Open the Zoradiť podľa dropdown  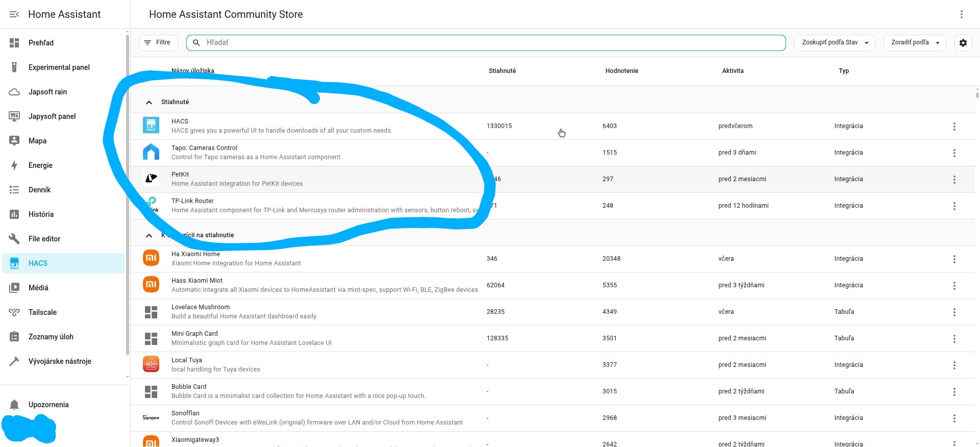pos(915,42)
